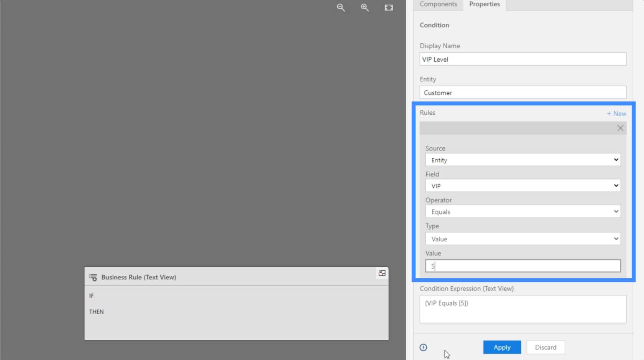Edit the Display Name field VIP Level

(x=523, y=59)
